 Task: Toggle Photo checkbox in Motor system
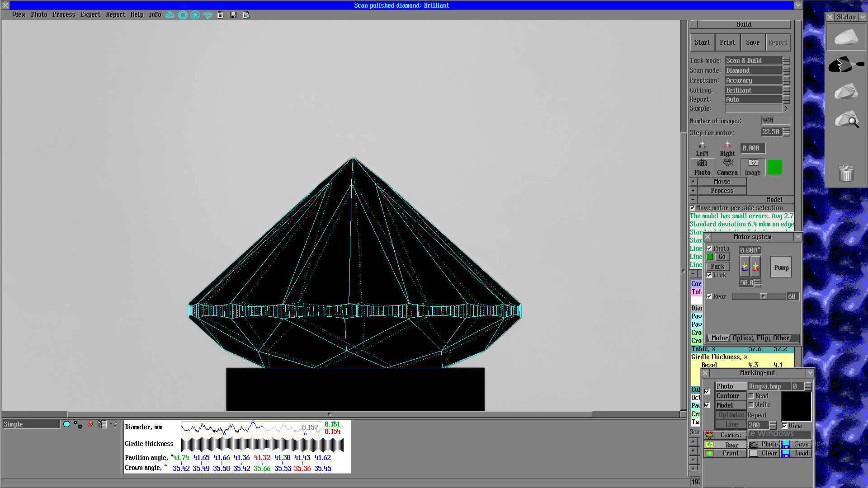click(709, 249)
